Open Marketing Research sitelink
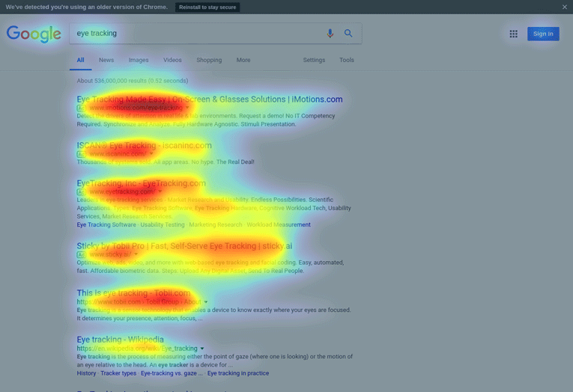Viewport: 573px width, 392px height. 216,225
